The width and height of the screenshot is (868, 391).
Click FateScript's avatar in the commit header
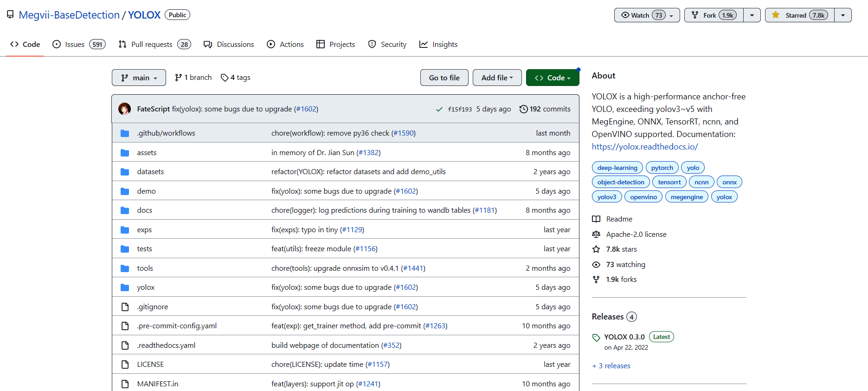coord(124,109)
